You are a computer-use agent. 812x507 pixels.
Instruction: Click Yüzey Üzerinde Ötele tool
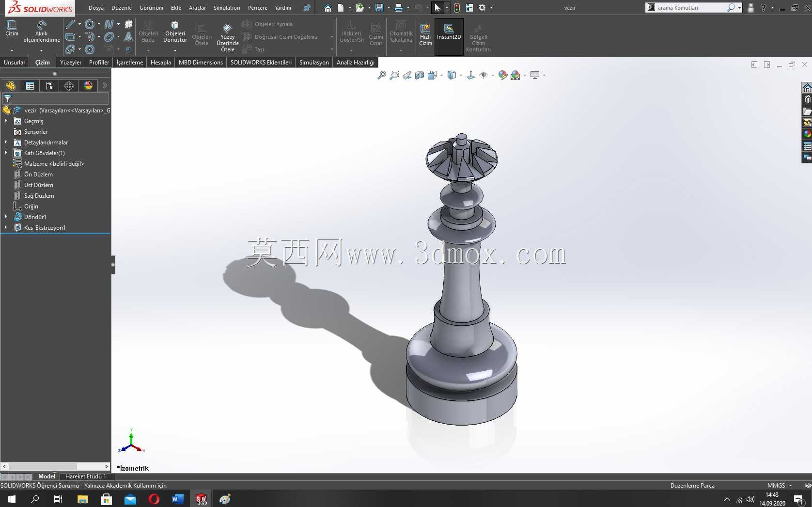coord(227,38)
